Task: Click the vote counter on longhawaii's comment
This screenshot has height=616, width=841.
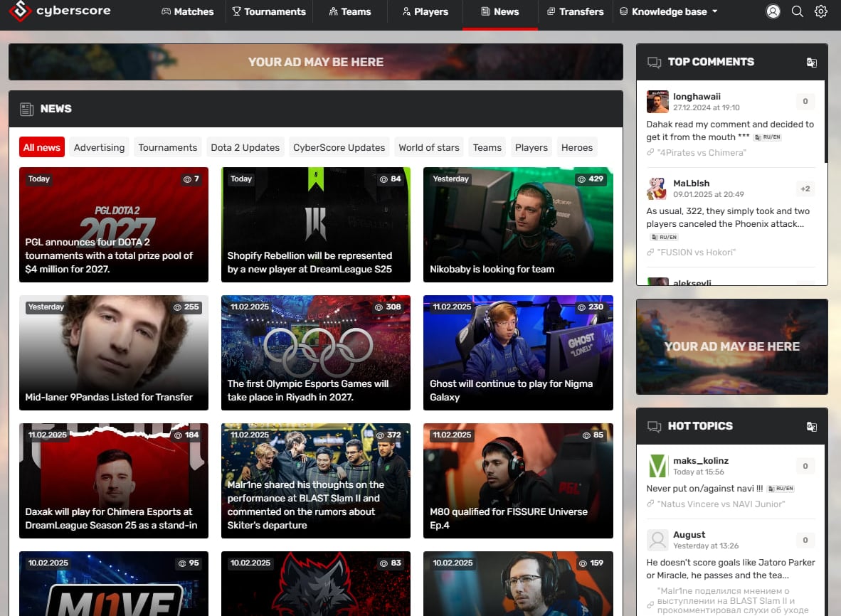Action: (805, 101)
